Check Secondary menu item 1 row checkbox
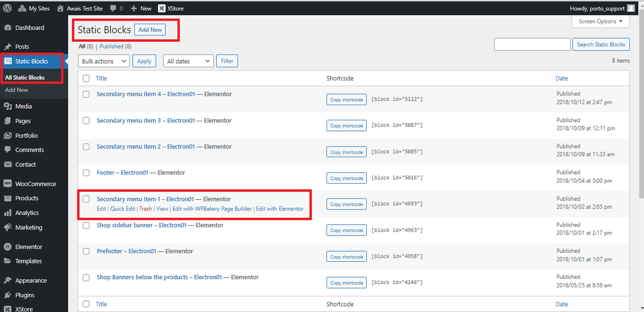 click(86, 199)
